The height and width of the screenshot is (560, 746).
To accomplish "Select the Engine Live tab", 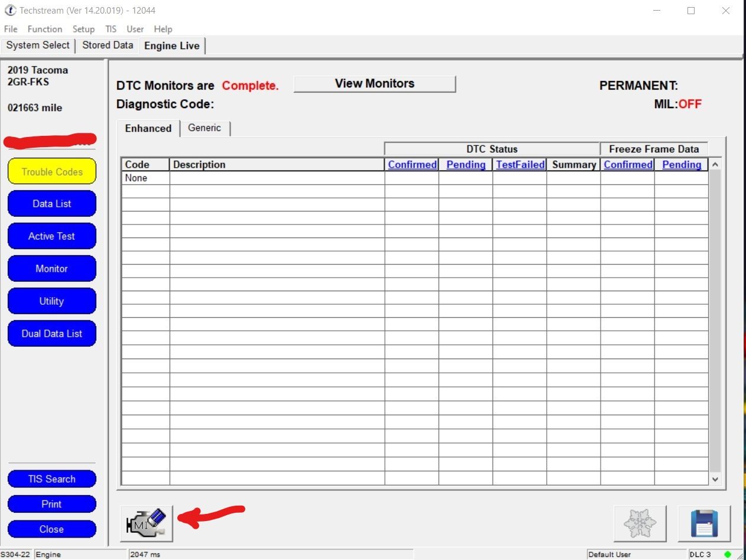I will (172, 46).
